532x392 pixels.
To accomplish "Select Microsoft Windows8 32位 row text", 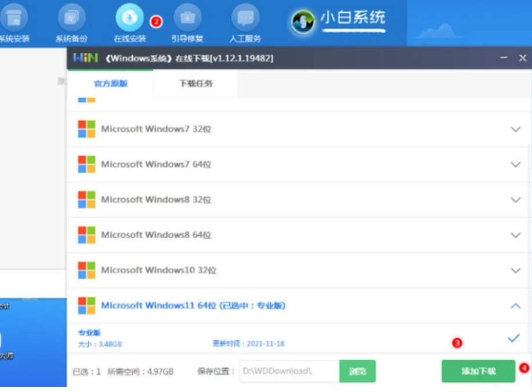I will [156, 199].
